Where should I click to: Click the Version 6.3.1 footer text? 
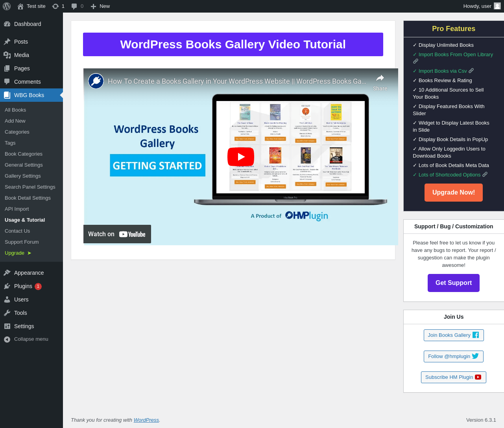tap(481, 420)
